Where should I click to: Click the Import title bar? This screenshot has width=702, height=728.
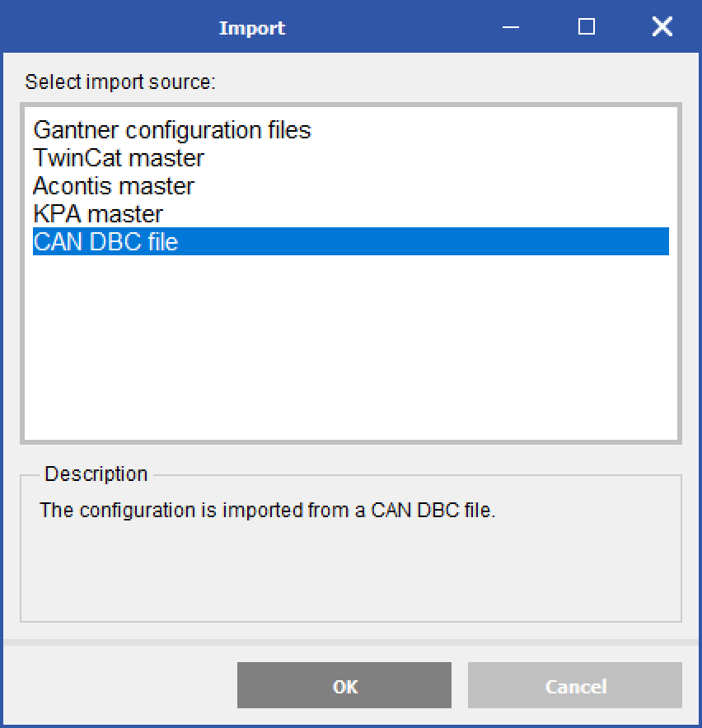252,27
